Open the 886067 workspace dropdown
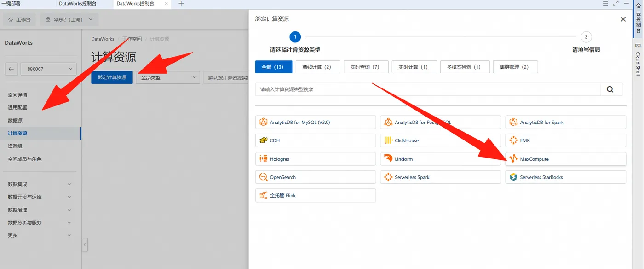The image size is (644, 269). [x=47, y=69]
